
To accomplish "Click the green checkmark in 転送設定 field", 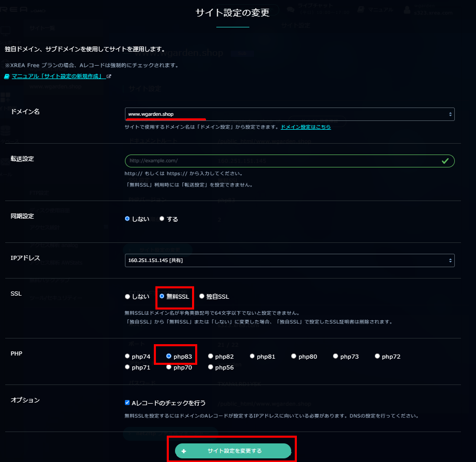I will 445,161.
